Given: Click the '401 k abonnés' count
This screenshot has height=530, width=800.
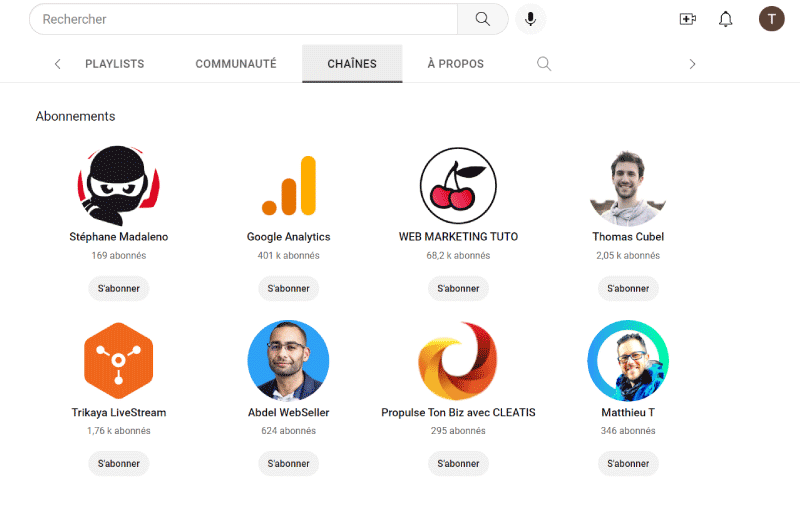Looking at the screenshot, I should (x=288, y=256).
